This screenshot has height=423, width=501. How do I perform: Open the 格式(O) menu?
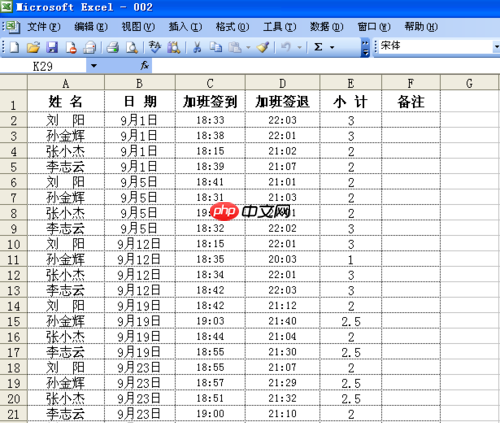(x=232, y=27)
